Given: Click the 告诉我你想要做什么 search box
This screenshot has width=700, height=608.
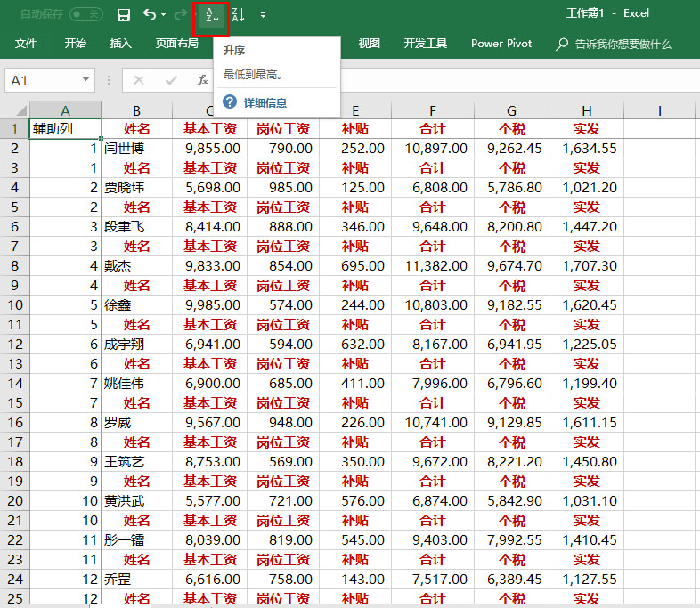Looking at the screenshot, I should click(623, 45).
